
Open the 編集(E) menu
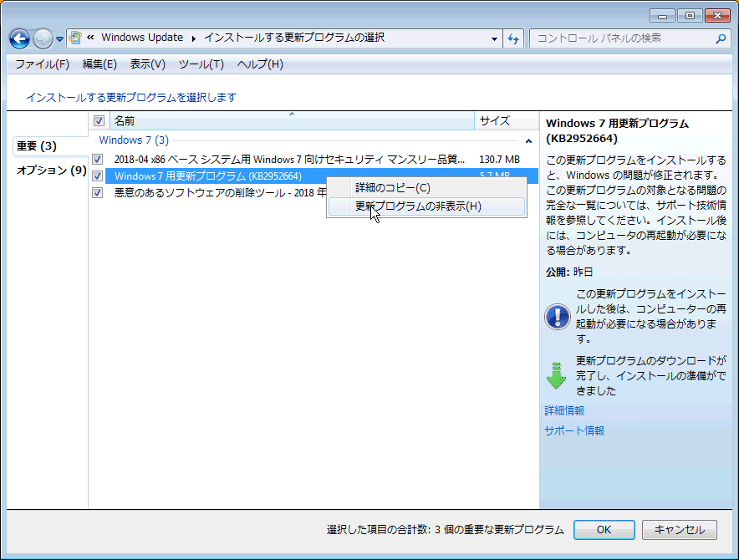pos(99,64)
